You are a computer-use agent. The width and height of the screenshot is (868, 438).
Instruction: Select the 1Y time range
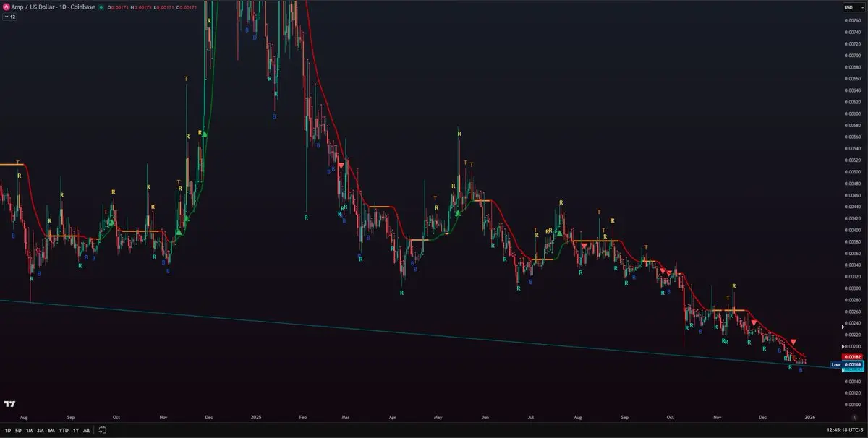[x=76, y=430]
